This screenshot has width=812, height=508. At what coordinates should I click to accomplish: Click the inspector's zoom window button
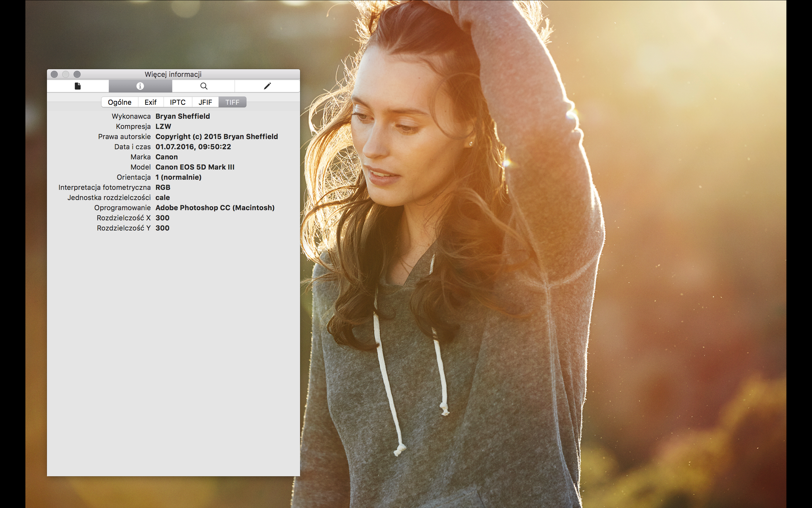tap(77, 74)
